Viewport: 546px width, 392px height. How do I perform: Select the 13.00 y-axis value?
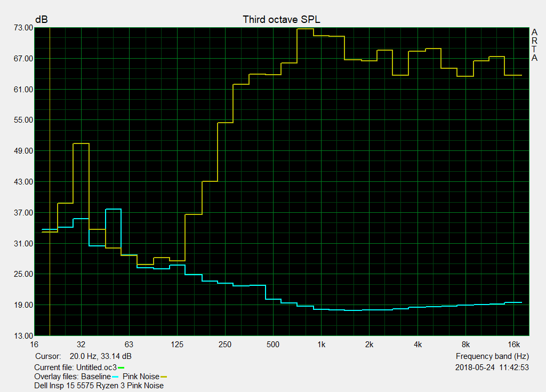coord(23,336)
